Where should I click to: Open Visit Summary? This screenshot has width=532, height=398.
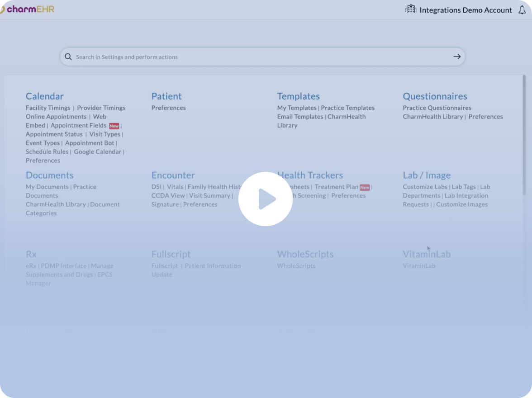click(209, 195)
